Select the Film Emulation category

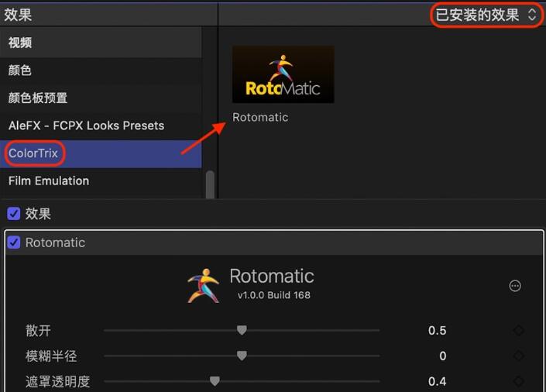point(101,181)
